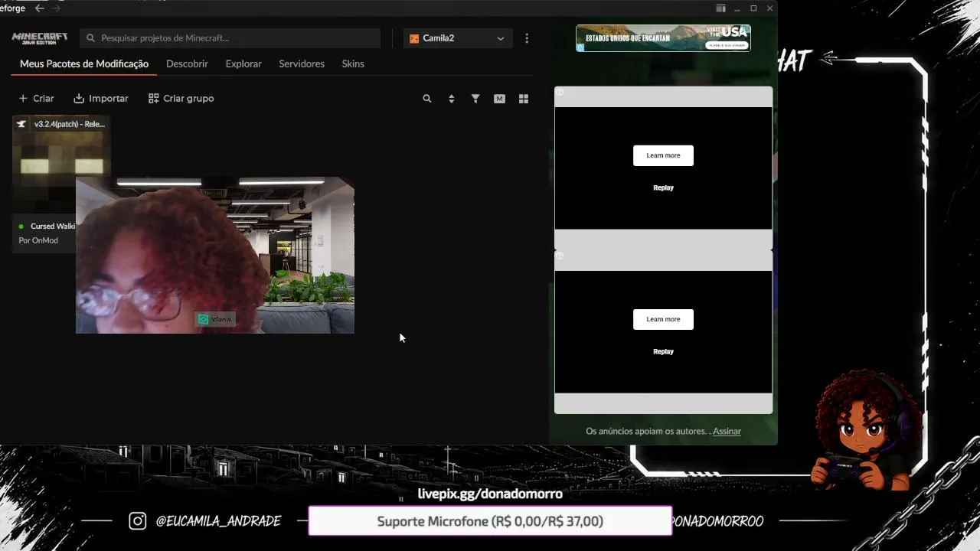Click the Assinar link
980x551 pixels.
[x=727, y=432]
